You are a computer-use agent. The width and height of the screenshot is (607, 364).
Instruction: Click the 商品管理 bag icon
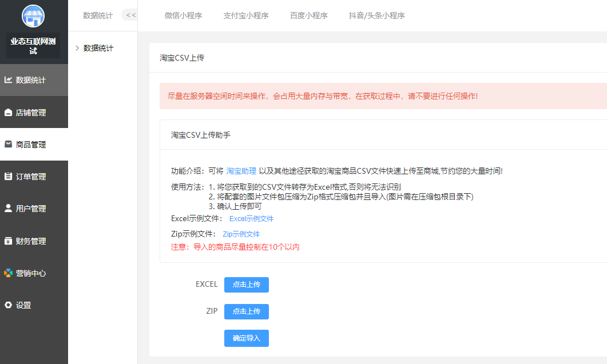[x=8, y=144]
